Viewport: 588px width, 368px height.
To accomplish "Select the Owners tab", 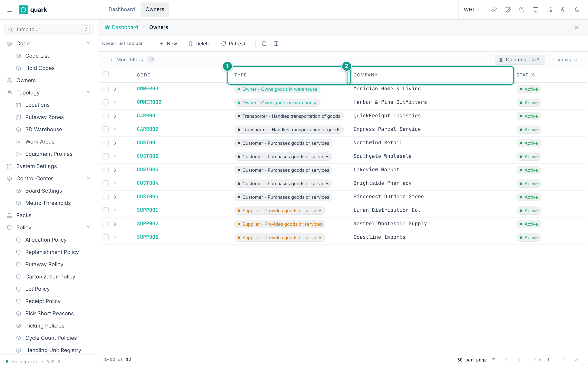I will pos(155,9).
